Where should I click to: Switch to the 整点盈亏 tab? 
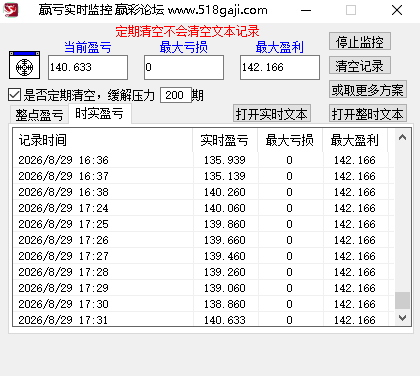pyautogui.click(x=39, y=115)
